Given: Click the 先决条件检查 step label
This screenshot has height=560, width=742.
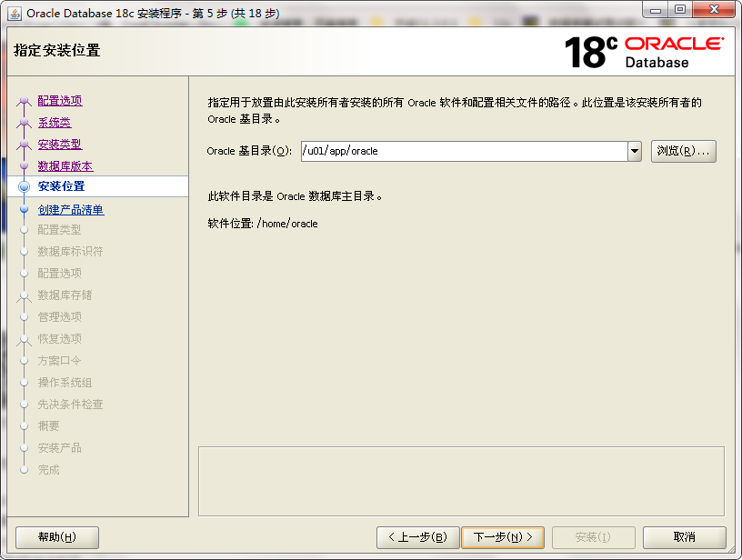Looking at the screenshot, I should (x=71, y=405).
